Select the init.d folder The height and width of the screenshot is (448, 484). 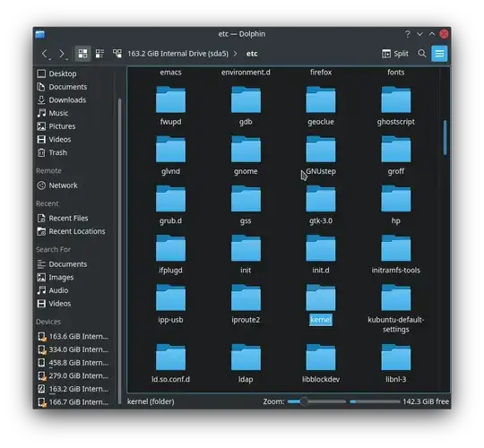tap(321, 254)
